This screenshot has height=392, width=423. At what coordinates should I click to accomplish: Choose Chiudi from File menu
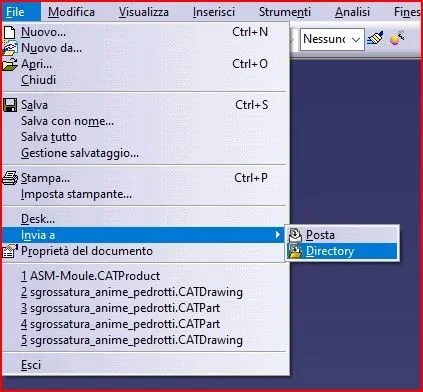(x=144, y=80)
